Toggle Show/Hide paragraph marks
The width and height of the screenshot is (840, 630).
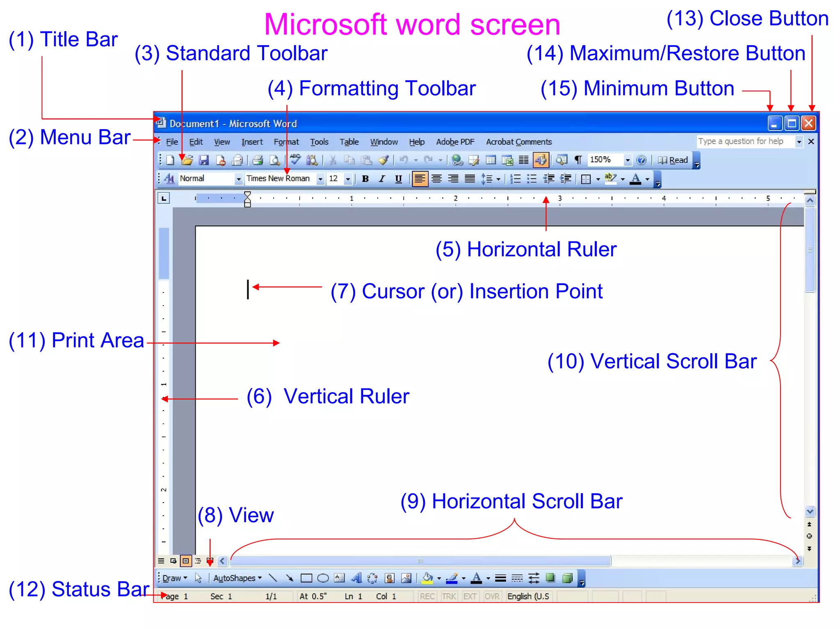(578, 160)
